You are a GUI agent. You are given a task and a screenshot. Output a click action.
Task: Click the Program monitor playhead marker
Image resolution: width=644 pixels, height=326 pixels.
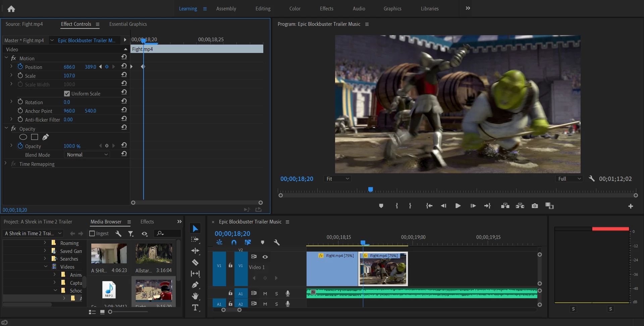(x=370, y=190)
